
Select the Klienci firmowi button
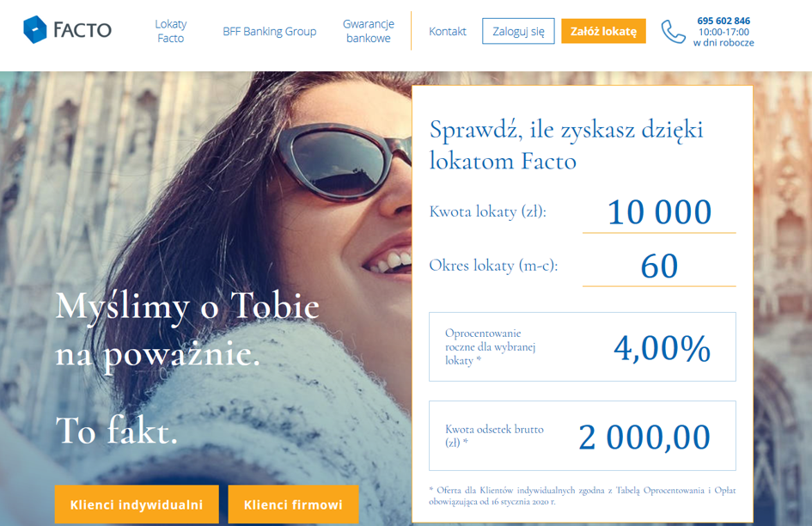(x=293, y=505)
